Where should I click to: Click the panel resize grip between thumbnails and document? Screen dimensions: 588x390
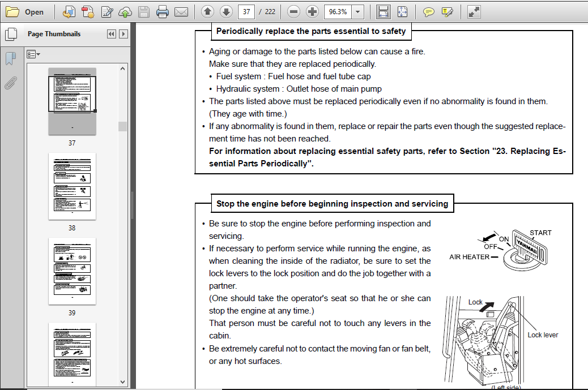(133, 205)
